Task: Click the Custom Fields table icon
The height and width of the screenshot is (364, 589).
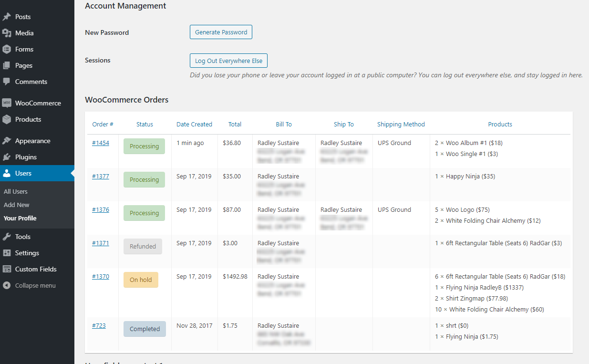Action: click(7, 269)
